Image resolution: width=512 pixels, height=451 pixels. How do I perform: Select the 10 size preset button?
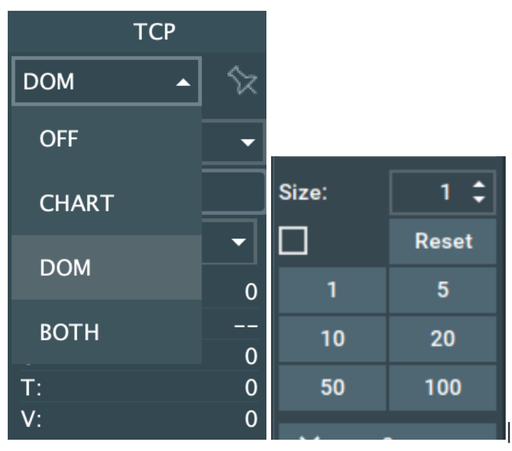332,339
